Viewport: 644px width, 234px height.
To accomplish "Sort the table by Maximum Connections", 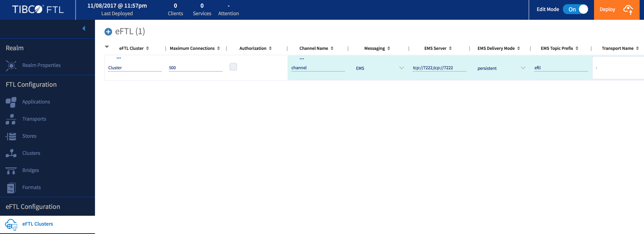I will [x=219, y=48].
